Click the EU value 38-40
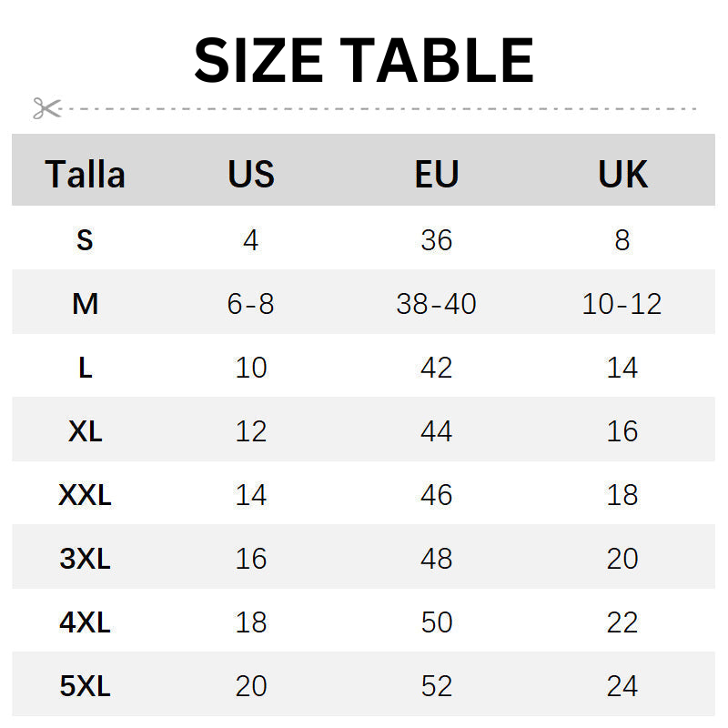This screenshot has height=728, width=728. [437, 304]
